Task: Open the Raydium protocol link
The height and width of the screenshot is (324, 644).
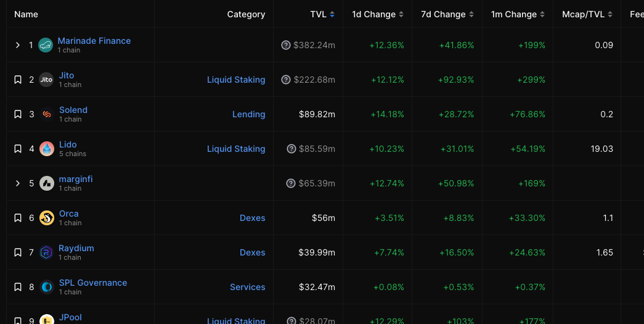Action: coord(76,248)
